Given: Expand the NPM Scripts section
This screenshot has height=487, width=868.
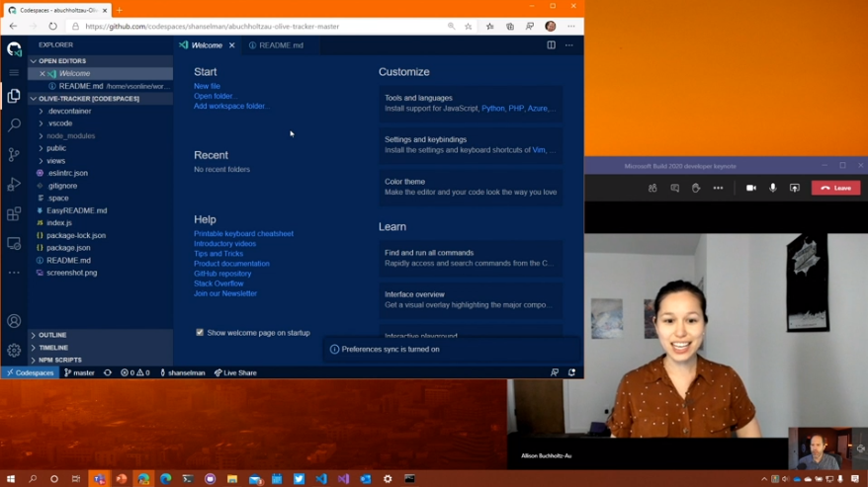Looking at the screenshot, I should (x=59, y=361).
